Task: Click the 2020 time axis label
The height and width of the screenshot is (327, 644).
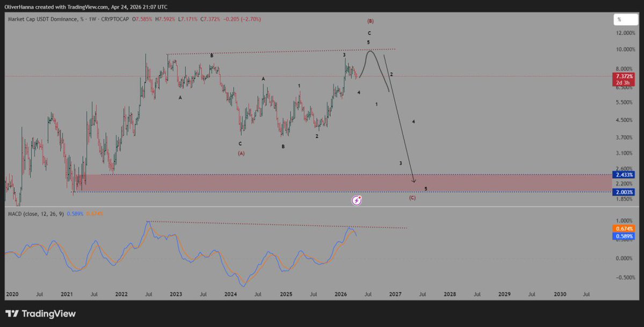Action: click(x=12, y=295)
